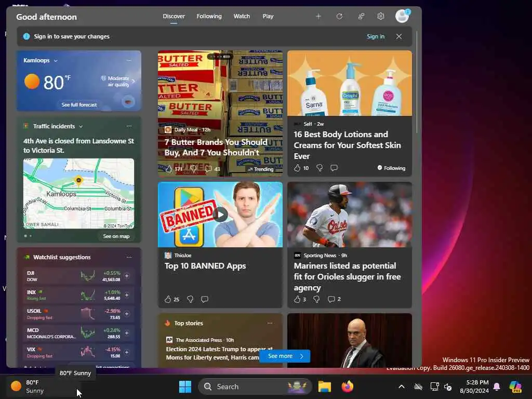The height and width of the screenshot is (399, 532).
Task: Launch Firefox from the taskbar
Action: (348, 387)
